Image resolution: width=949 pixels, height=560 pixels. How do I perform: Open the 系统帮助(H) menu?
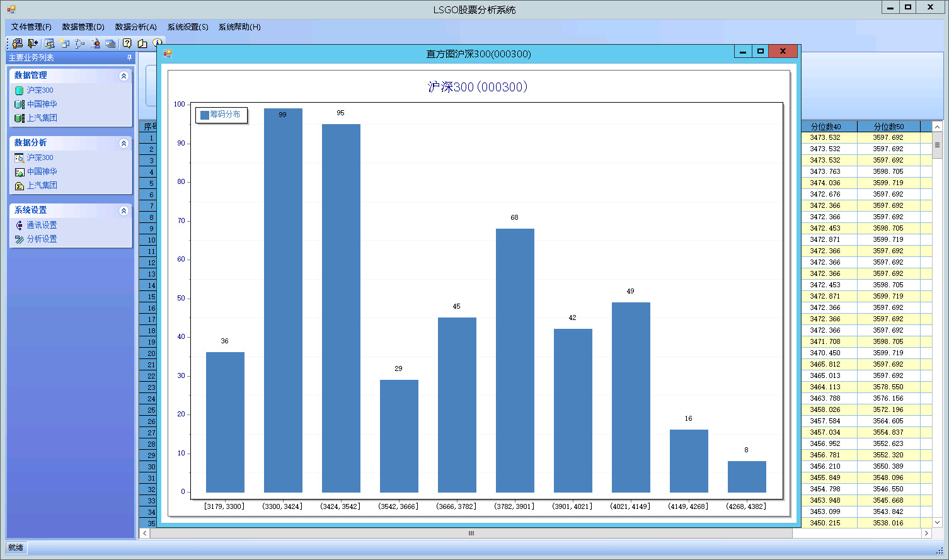[239, 26]
